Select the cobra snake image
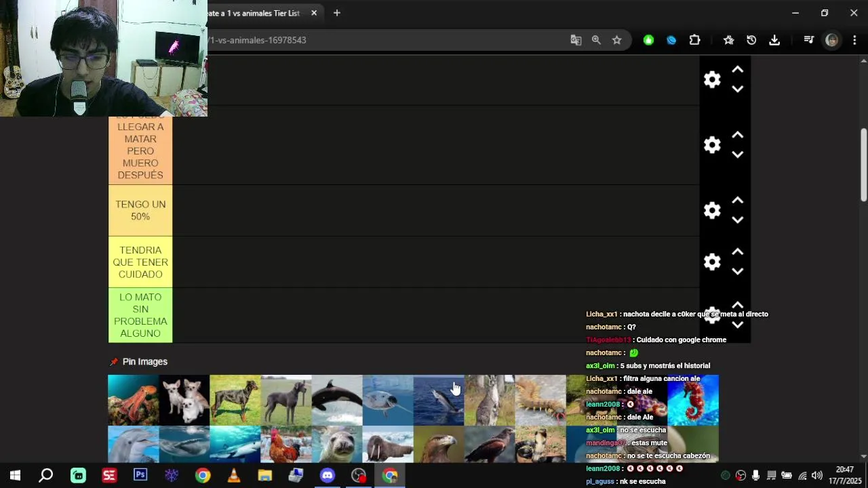868x488 pixels. pyautogui.click(x=540, y=445)
